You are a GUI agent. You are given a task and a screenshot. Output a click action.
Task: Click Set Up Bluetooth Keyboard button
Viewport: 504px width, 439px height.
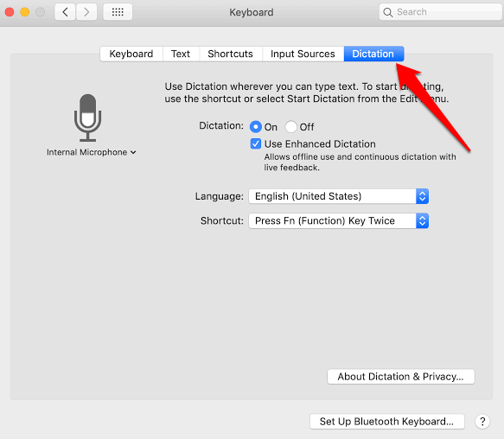387,422
